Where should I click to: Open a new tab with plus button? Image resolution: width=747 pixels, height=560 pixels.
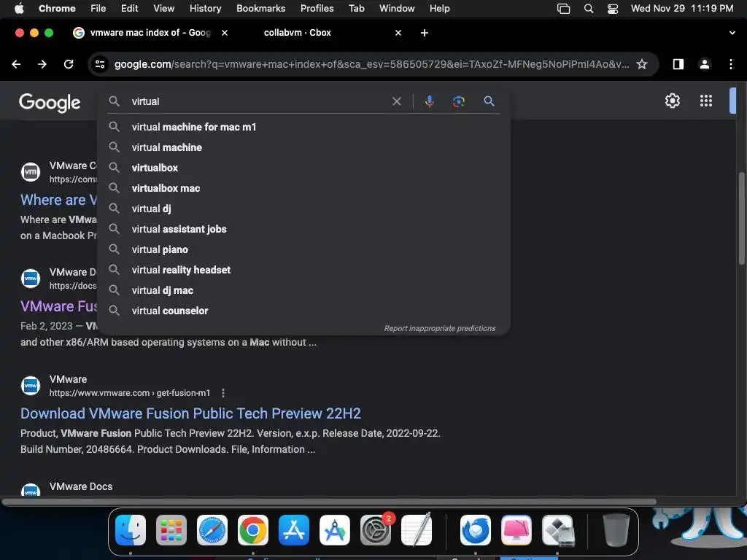425,33
